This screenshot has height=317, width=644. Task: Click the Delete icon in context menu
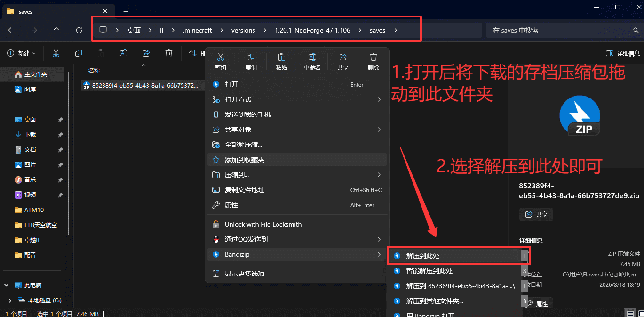click(373, 57)
